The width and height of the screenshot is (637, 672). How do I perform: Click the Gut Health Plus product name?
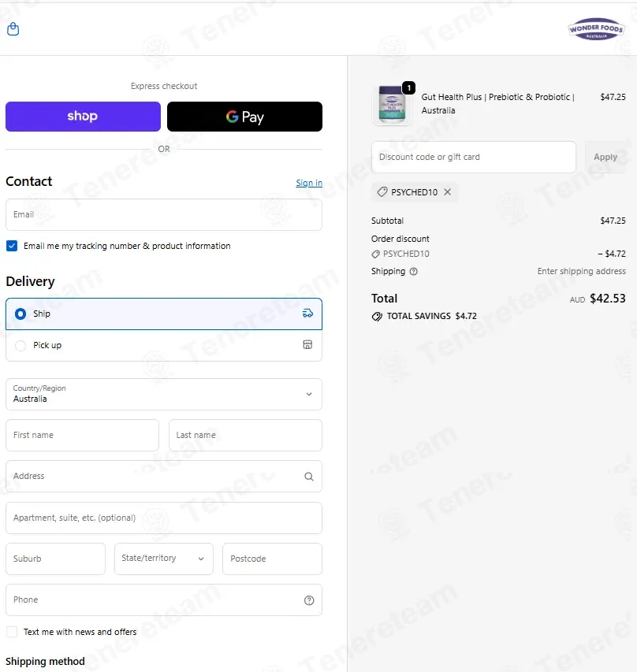pyautogui.click(x=497, y=104)
